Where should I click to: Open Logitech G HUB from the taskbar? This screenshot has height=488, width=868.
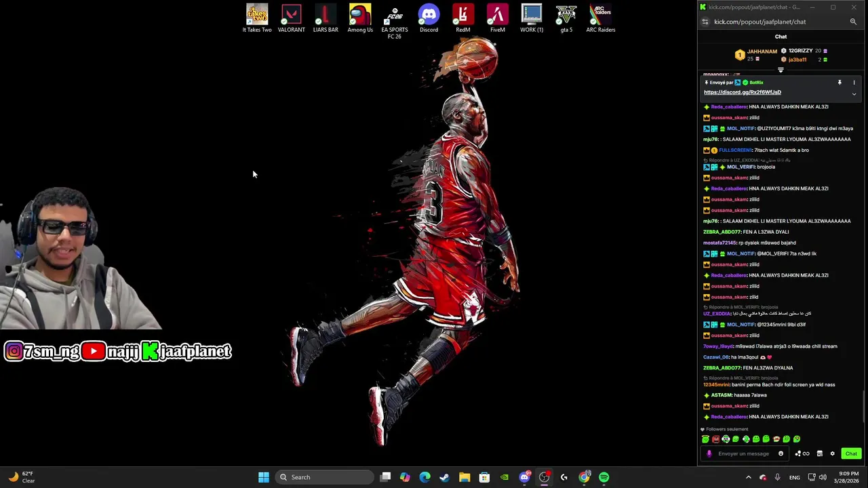(564, 477)
